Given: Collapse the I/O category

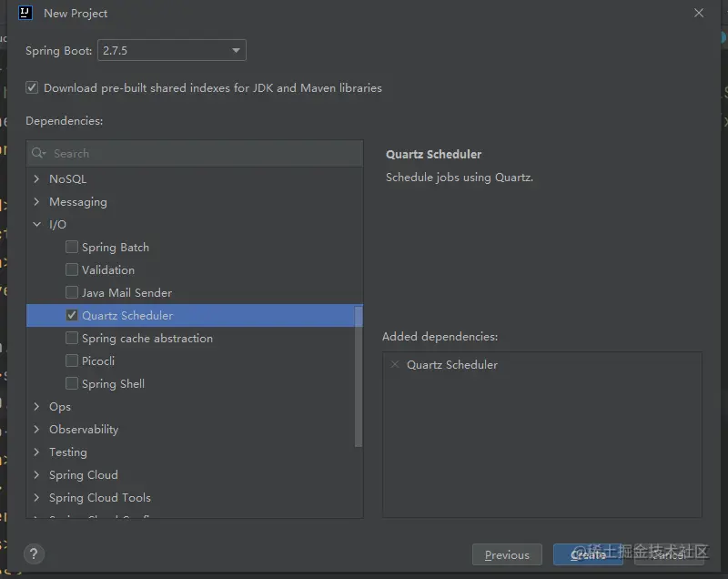Looking at the screenshot, I should tap(36, 224).
